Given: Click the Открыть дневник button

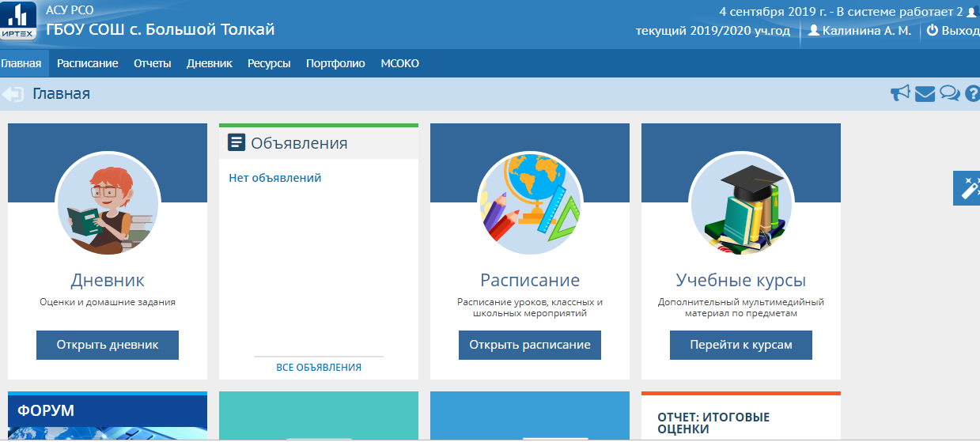Looking at the screenshot, I should click(108, 345).
